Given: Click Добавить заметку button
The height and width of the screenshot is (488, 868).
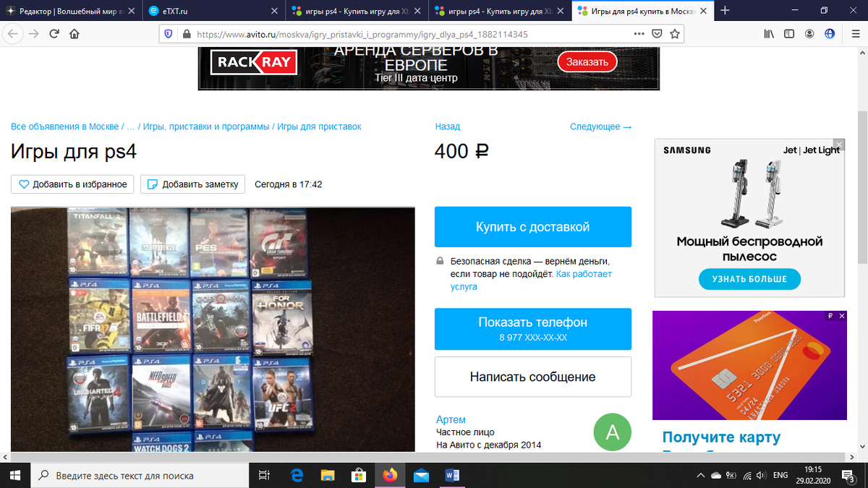Looking at the screenshot, I should point(192,184).
